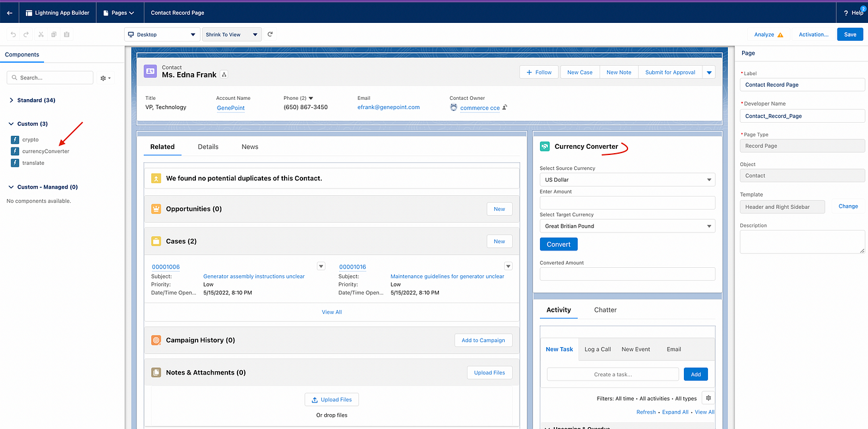Click the Upload Files button below Or drop files
Screen dimensions: 868x429
332,400
